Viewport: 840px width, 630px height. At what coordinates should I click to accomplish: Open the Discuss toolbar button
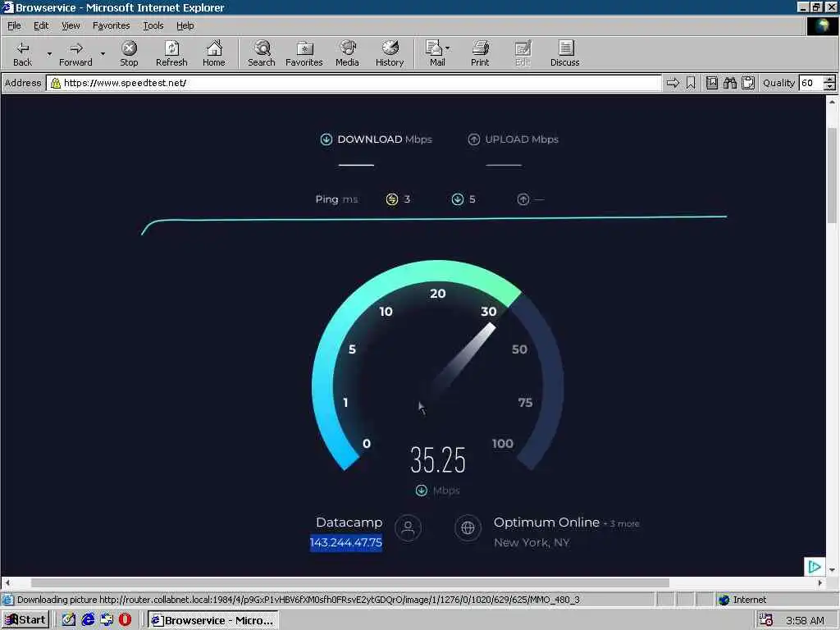click(564, 53)
